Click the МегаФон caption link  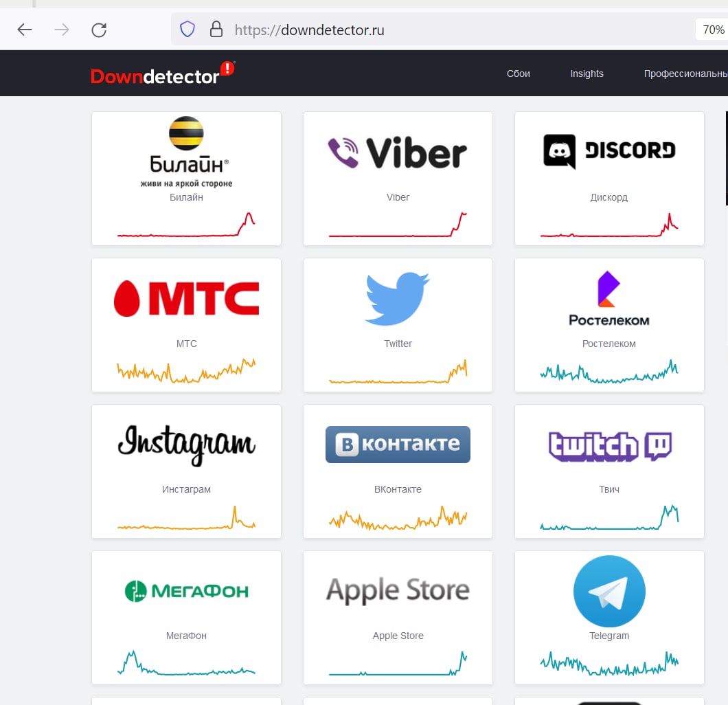tap(186, 636)
